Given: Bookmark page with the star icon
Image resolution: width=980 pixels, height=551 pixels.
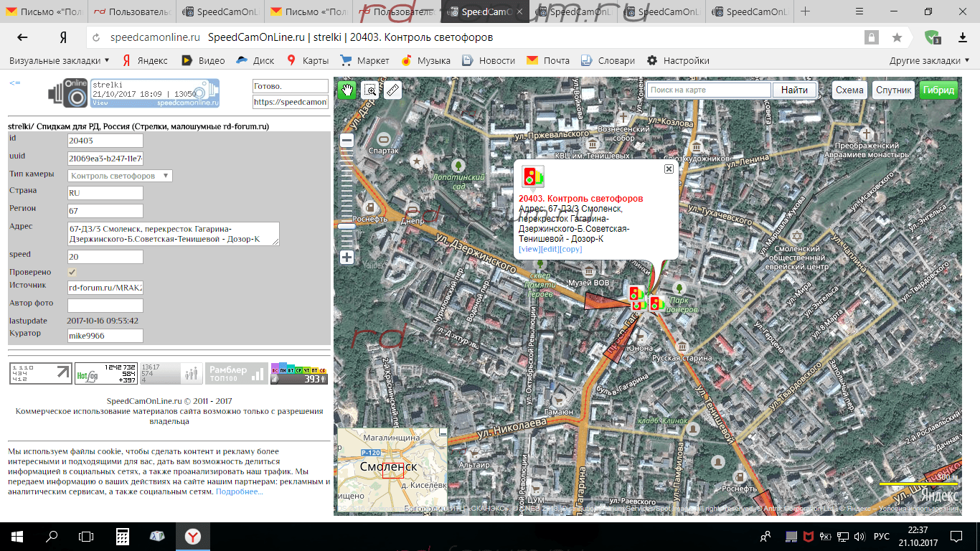Looking at the screenshot, I should (897, 37).
